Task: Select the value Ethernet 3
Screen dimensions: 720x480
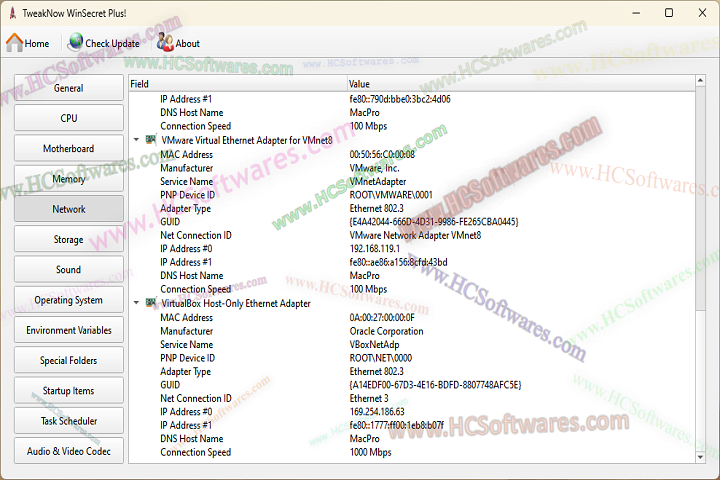Action: tap(369, 398)
